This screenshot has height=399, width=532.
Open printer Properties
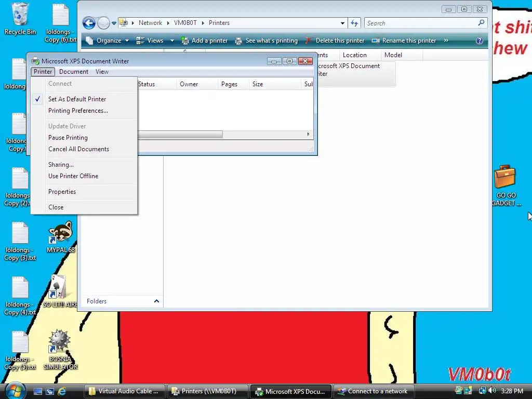click(x=84, y=192)
